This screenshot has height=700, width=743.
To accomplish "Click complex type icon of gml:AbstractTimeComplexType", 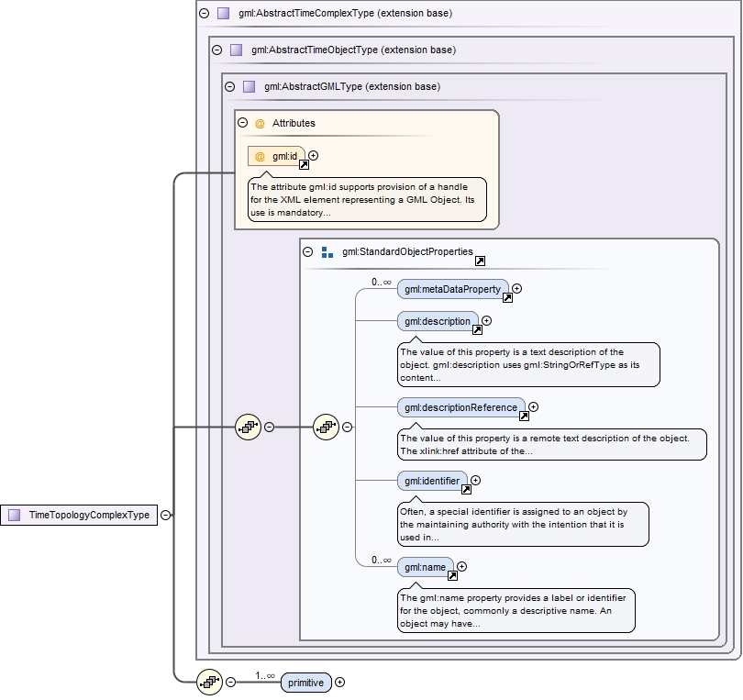I will click(223, 13).
